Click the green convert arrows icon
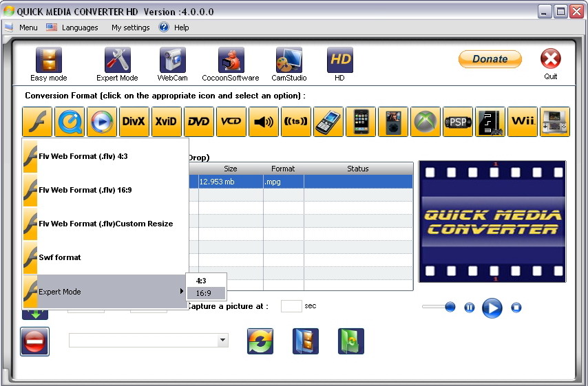The width and height of the screenshot is (588, 386). click(x=260, y=341)
